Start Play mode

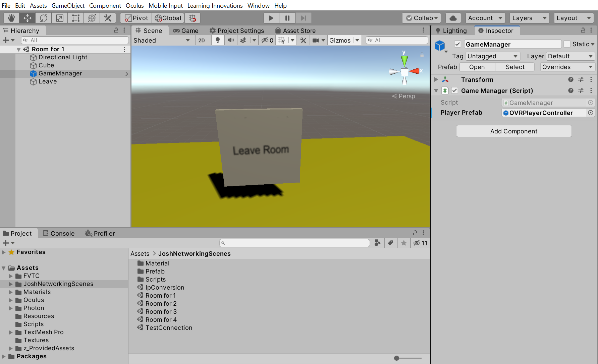pyautogui.click(x=271, y=18)
